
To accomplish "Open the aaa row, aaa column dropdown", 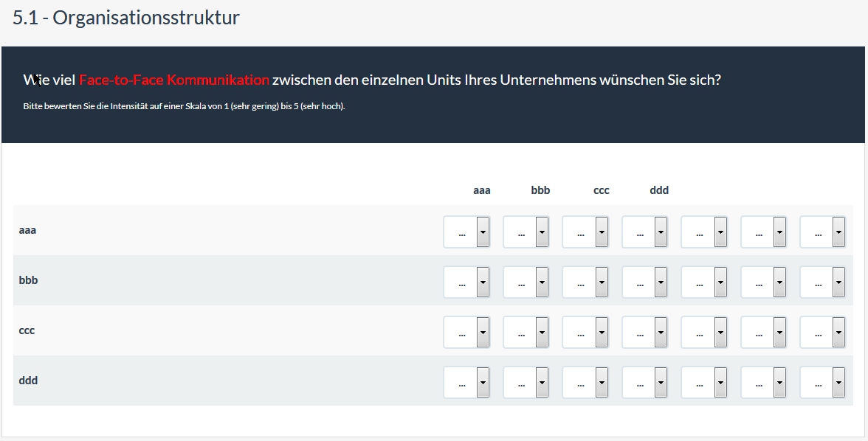I will 466,232.
